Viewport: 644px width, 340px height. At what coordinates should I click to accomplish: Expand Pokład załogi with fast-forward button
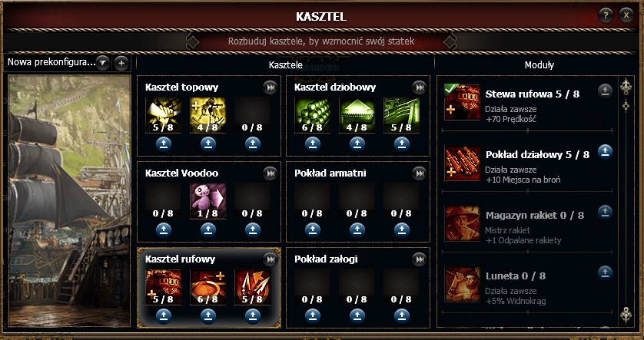pos(420,259)
